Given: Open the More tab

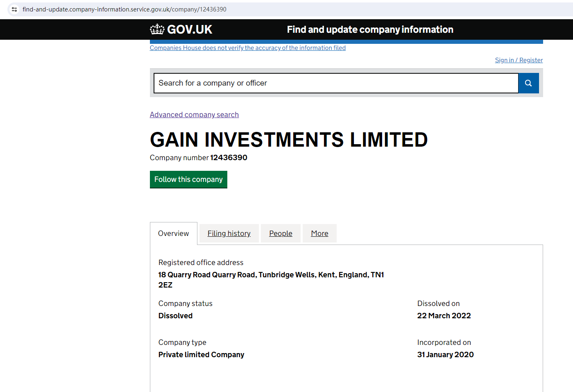Looking at the screenshot, I should click(x=319, y=233).
